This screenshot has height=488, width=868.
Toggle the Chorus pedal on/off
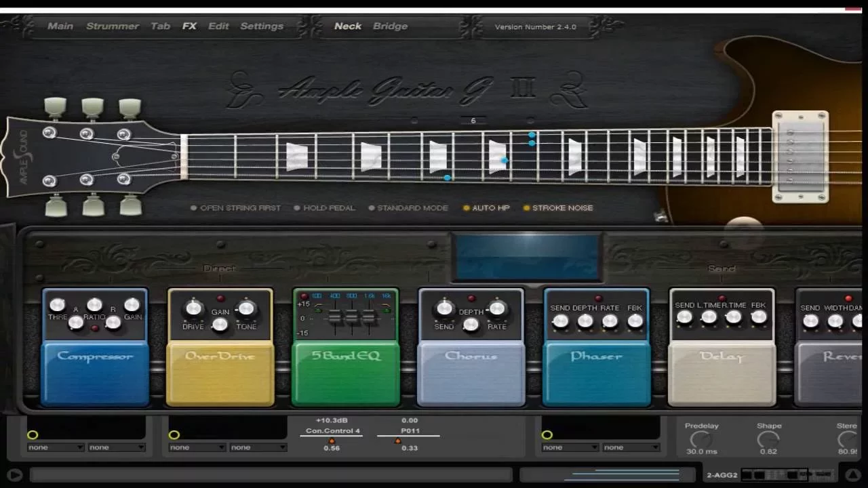coord(471,374)
